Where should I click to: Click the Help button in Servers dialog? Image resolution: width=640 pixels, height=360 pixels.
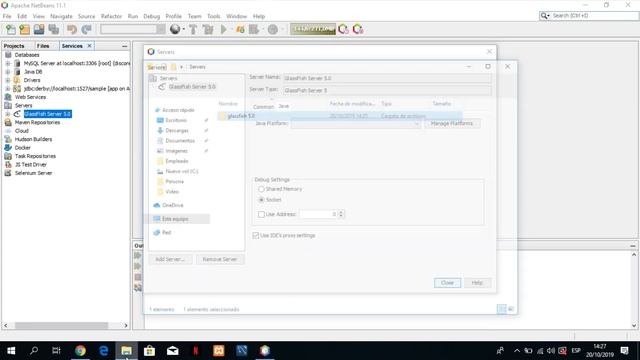pos(477,282)
